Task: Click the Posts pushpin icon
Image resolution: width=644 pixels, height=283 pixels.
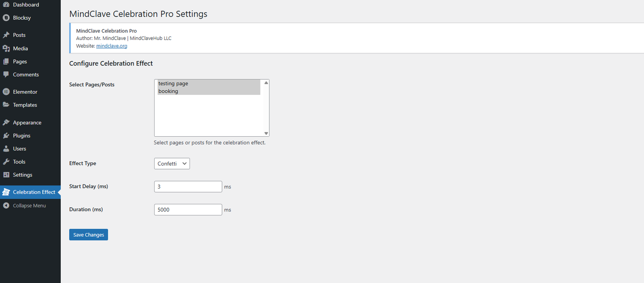Action: coord(6,35)
